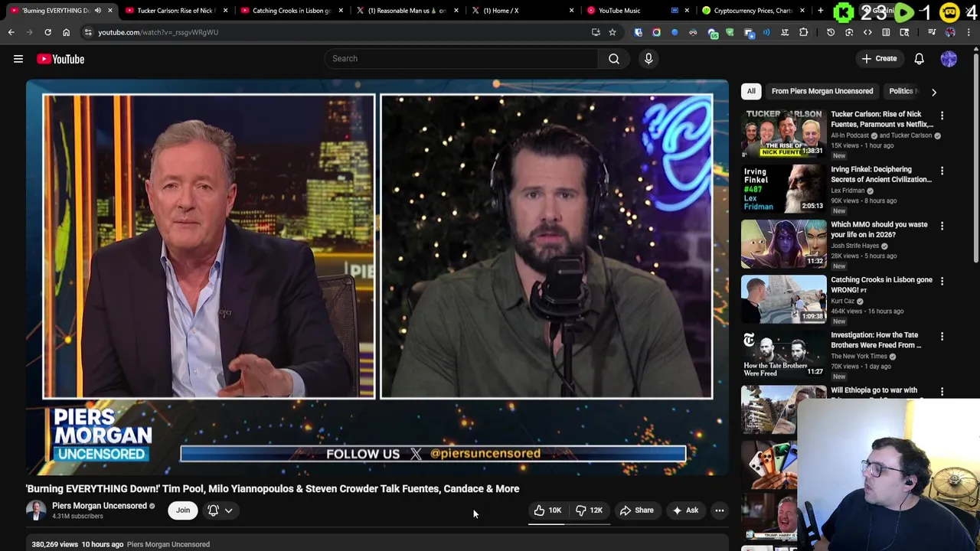
Task: Like the video with thumbs up
Action: (547, 510)
